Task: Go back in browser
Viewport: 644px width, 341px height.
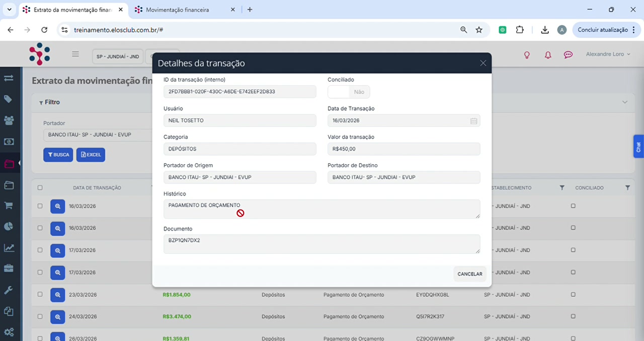Action: [x=11, y=30]
